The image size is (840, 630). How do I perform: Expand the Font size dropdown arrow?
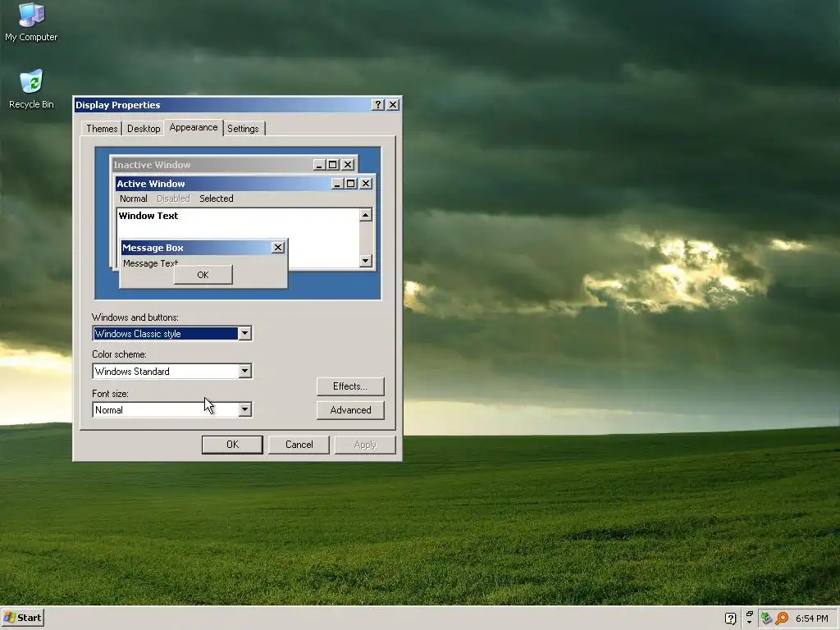[x=244, y=409]
